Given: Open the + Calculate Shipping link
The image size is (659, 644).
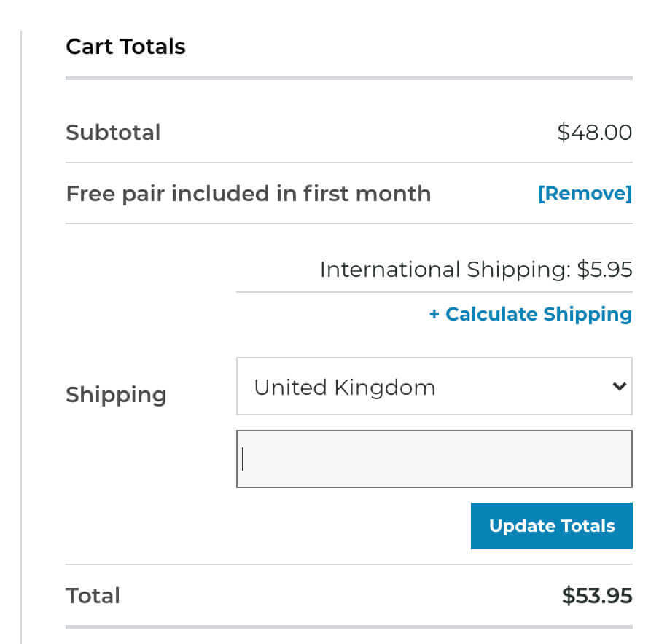Looking at the screenshot, I should point(530,314).
